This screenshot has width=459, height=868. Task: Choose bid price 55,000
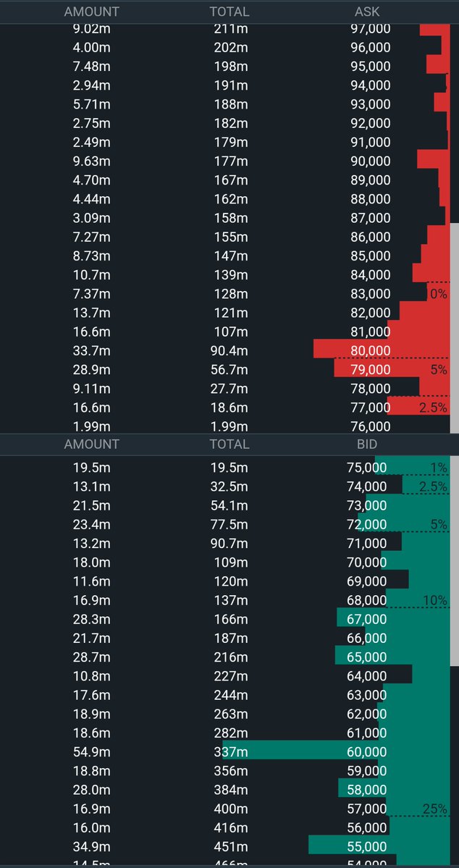366,847
